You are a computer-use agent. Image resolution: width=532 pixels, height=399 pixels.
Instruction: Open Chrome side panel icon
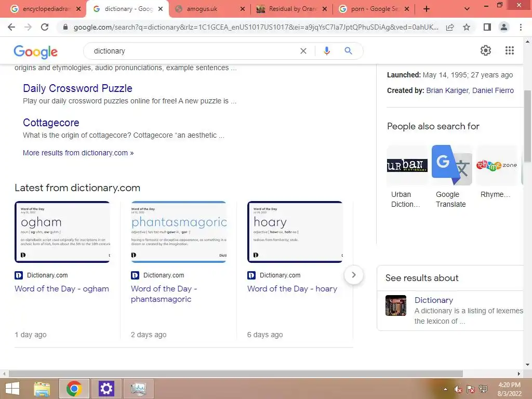click(x=487, y=27)
